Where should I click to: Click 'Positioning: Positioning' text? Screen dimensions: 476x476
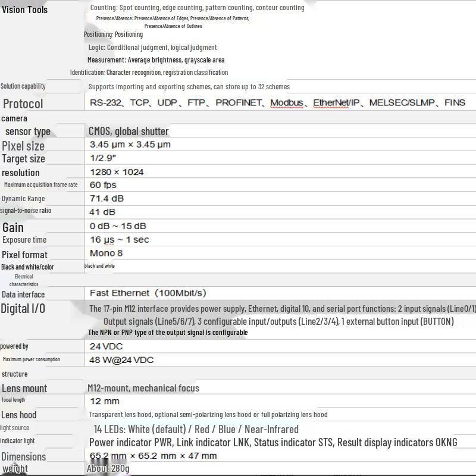point(113,35)
